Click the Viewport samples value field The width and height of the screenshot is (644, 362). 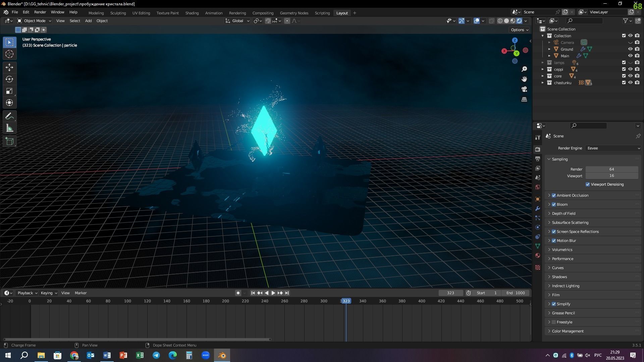click(x=612, y=176)
